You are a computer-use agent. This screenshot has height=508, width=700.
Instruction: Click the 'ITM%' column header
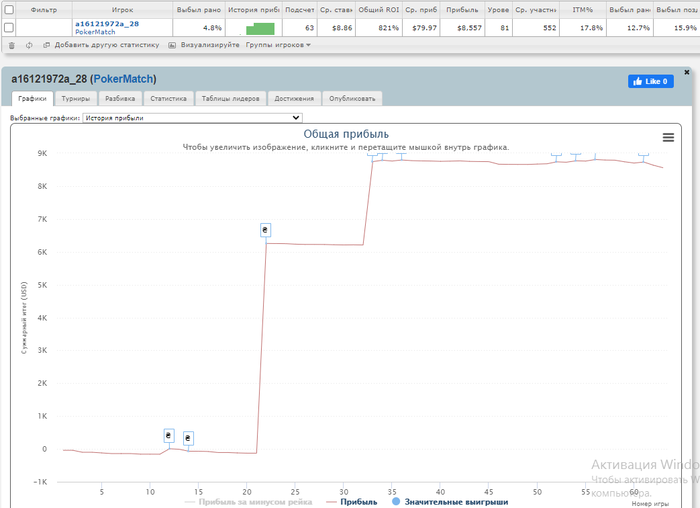(583, 9)
